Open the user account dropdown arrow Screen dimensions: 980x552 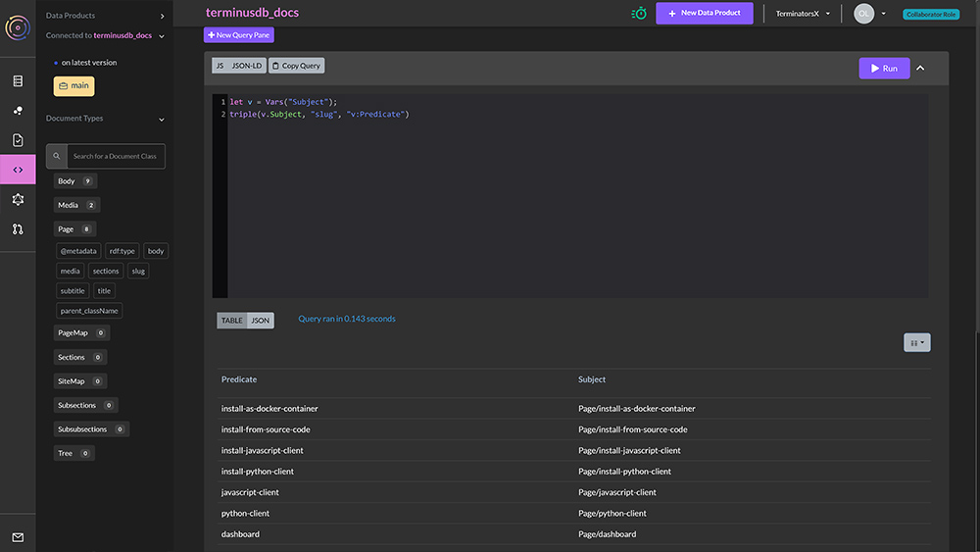883,14
